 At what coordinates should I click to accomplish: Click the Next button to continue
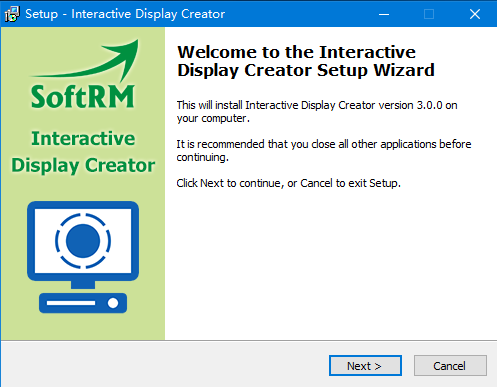[x=365, y=366]
